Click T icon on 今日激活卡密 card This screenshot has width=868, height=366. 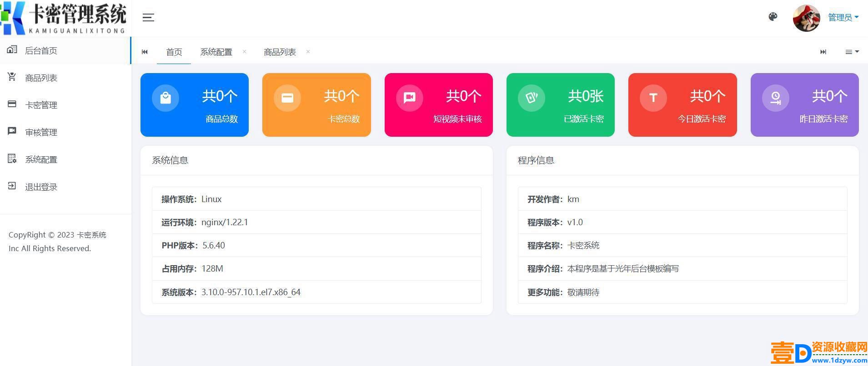point(653,98)
